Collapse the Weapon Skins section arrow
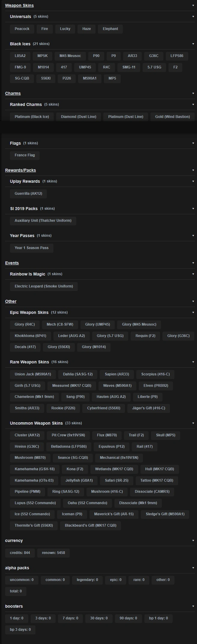The height and width of the screenshot is (644, 197). (193, 5)
